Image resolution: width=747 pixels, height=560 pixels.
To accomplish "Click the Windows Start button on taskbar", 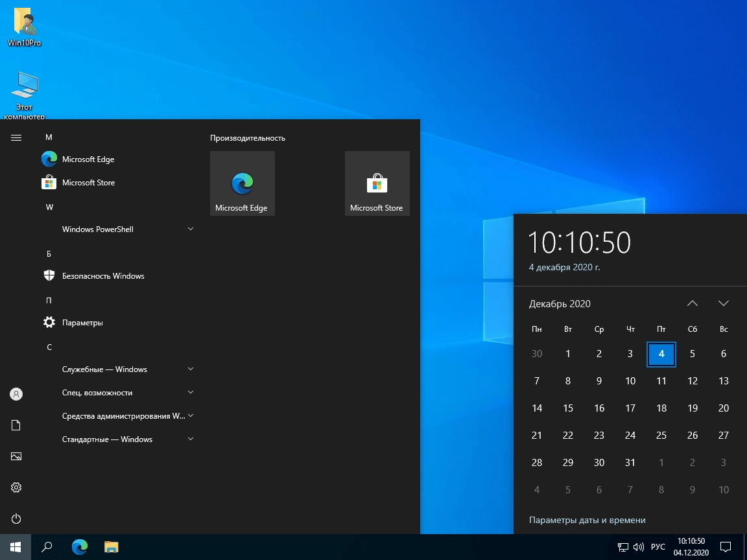I will (16, 546).
